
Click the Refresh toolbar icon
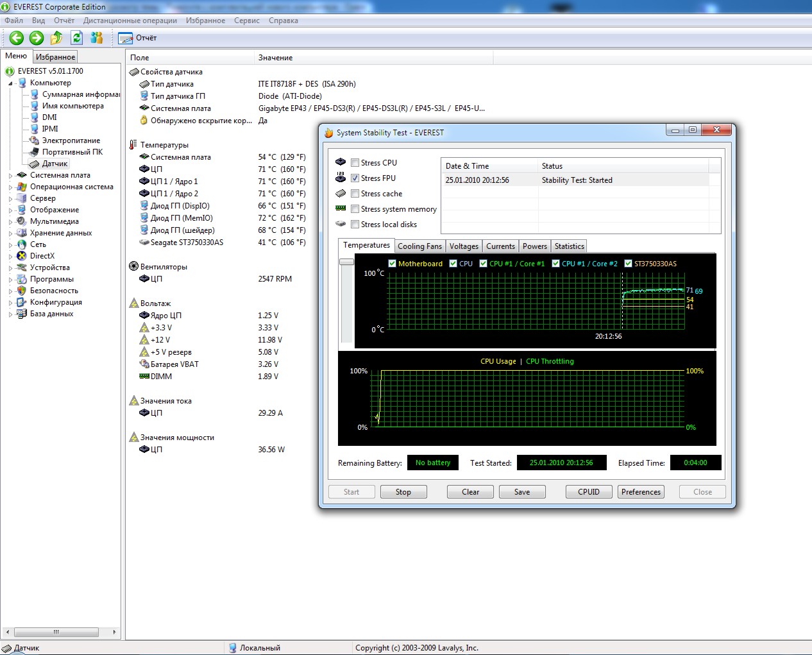[x=77, y=38]
